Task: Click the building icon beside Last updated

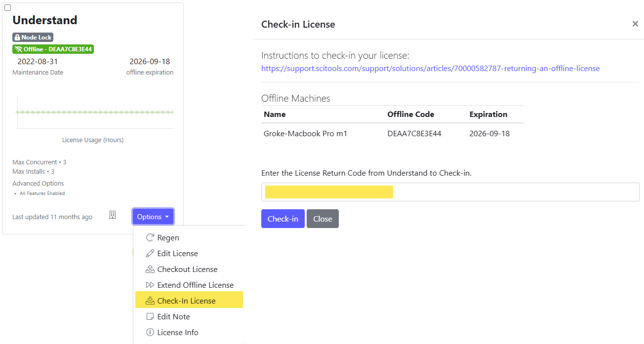Action: (113, 215)
